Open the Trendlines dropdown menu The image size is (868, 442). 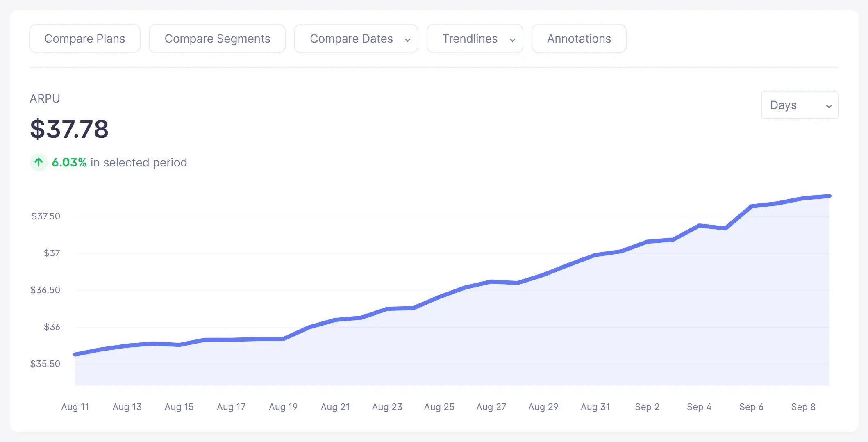click(x=475, y=39)
